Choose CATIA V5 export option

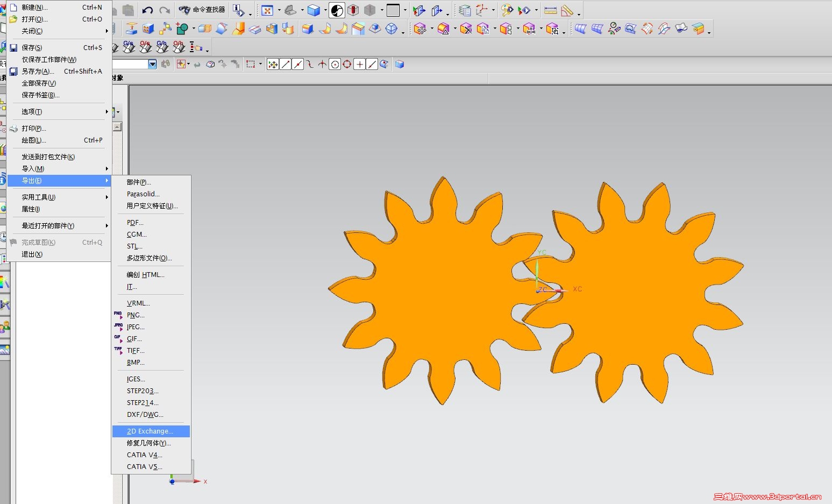144,467
